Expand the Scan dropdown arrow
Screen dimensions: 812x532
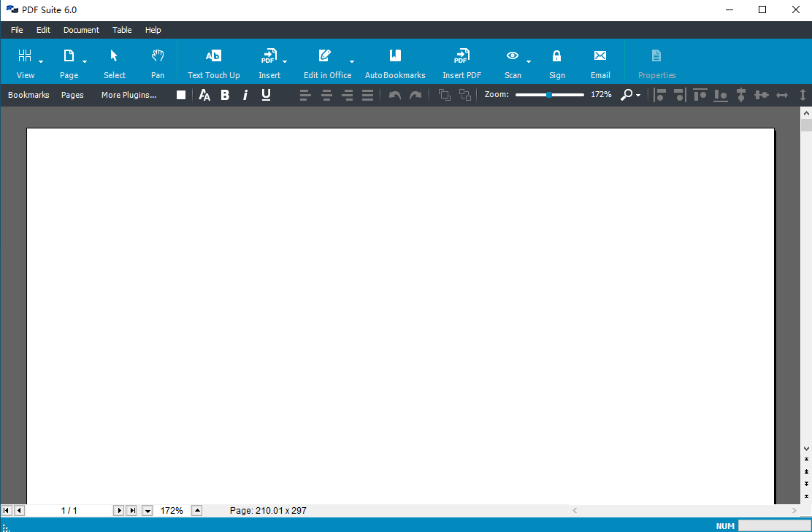point(528,61)
